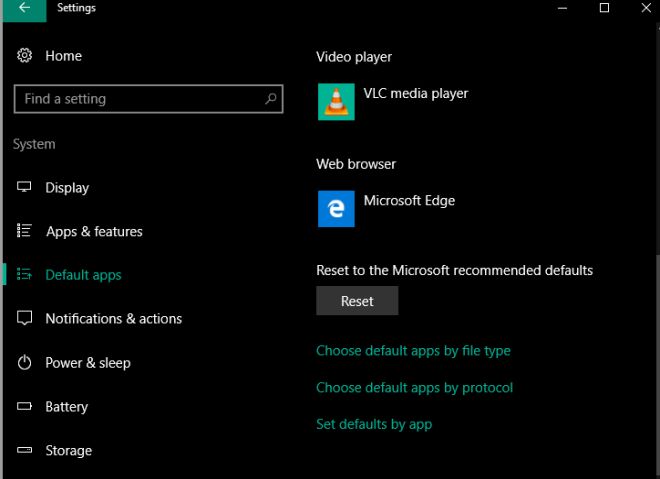Click the Find a setting search box
The height and width of the screenshot is (479, 660).
point(149,99)
